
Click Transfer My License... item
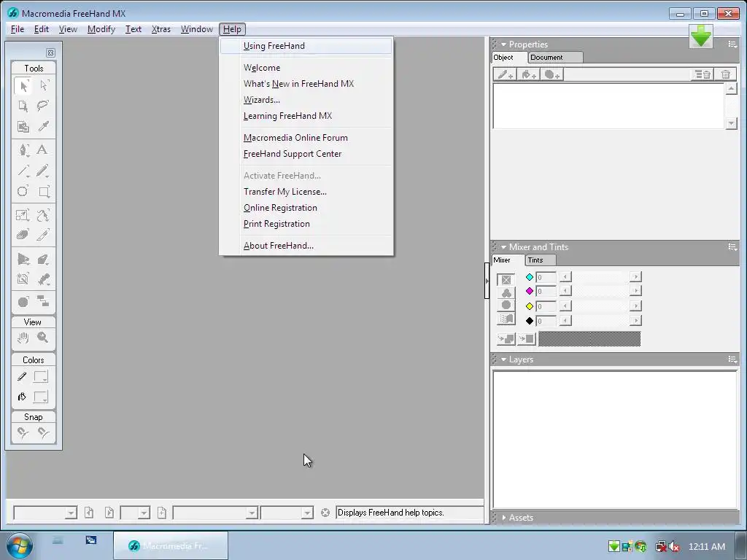pyautogui.click(x=306, y=192)
